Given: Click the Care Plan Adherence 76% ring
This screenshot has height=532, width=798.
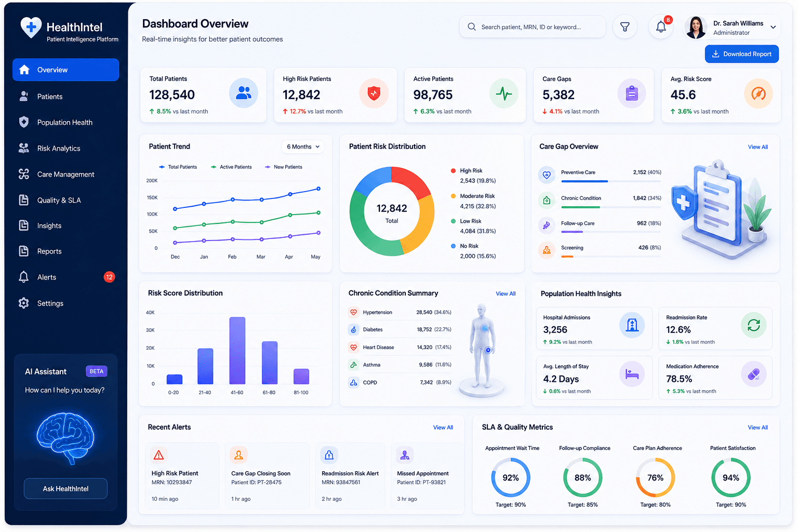Looking at the screenshot, I should pos(655,477).
